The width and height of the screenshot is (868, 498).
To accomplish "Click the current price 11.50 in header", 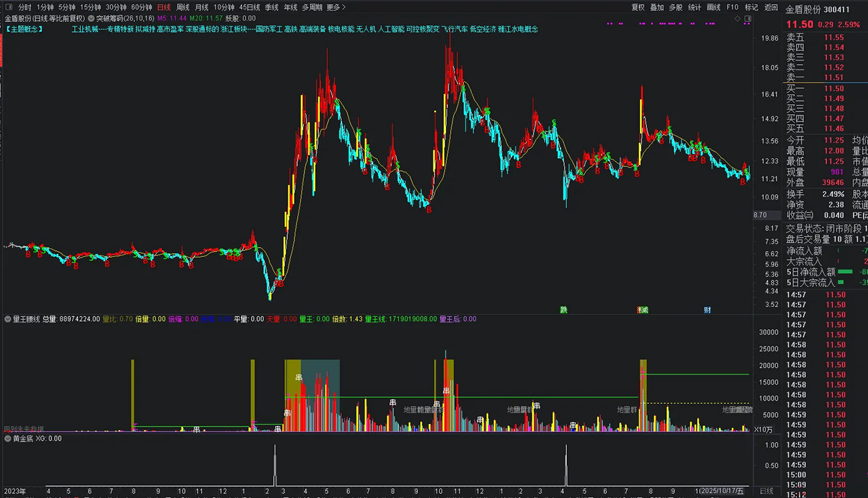I will click(799, 24).
